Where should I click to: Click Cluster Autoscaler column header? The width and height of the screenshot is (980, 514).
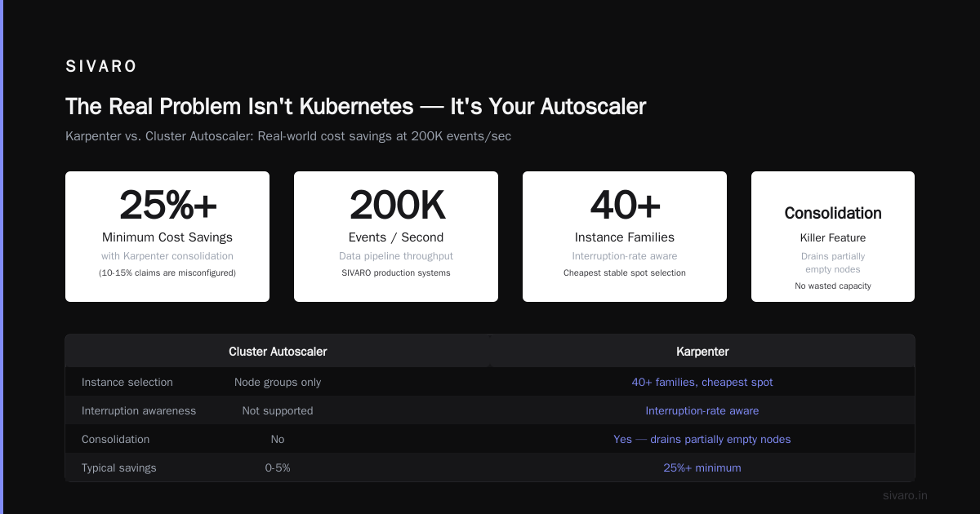(x=278, y=352)
